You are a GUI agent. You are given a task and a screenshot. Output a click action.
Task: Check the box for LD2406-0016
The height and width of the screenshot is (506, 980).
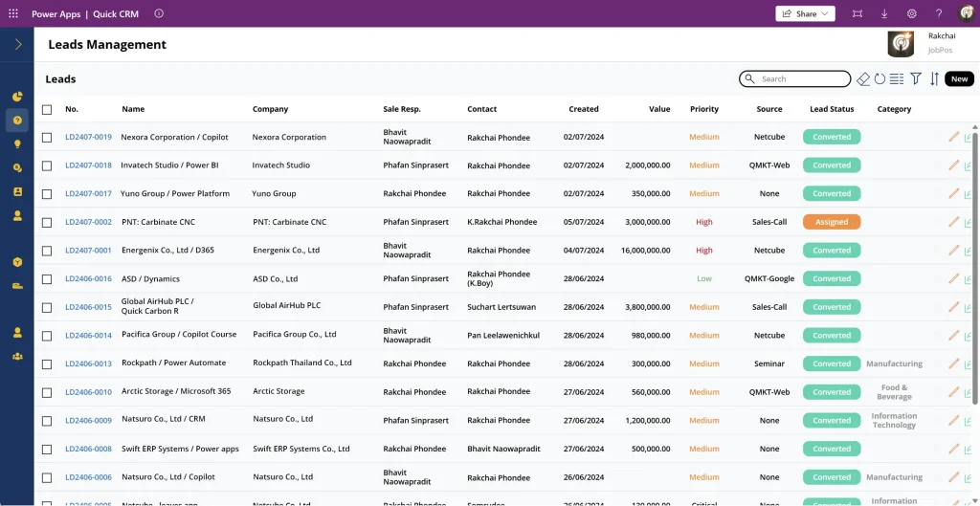coord(47,279)
